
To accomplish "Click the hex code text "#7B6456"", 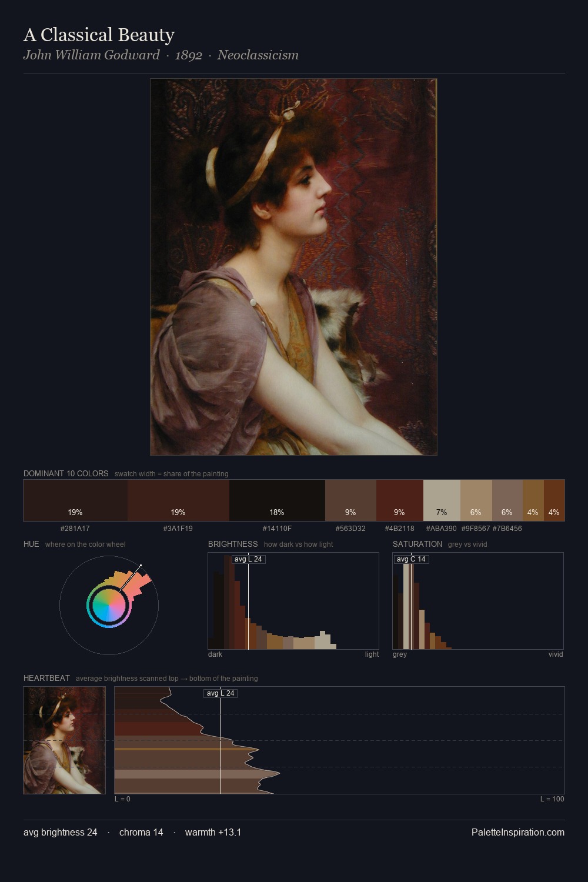I will coord(507,529).
